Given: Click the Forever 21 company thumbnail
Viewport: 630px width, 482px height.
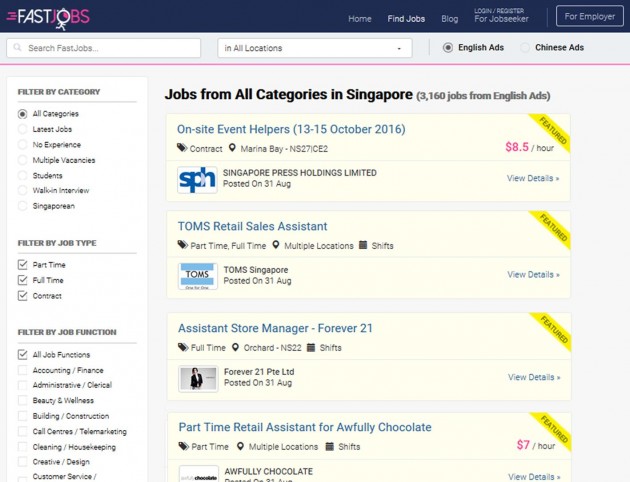Looking at the screenshot, I should (x=197, y=378).
